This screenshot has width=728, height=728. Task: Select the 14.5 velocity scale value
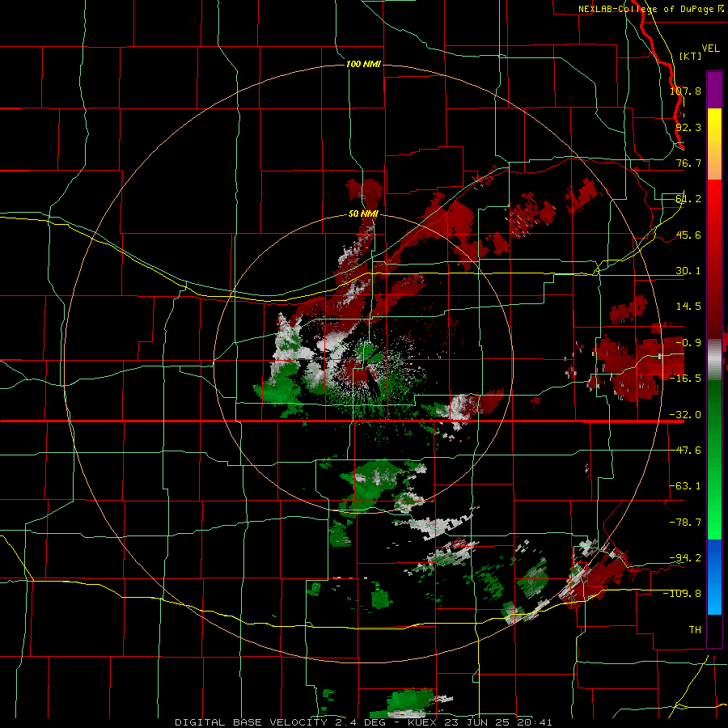[x=688, y=307]
